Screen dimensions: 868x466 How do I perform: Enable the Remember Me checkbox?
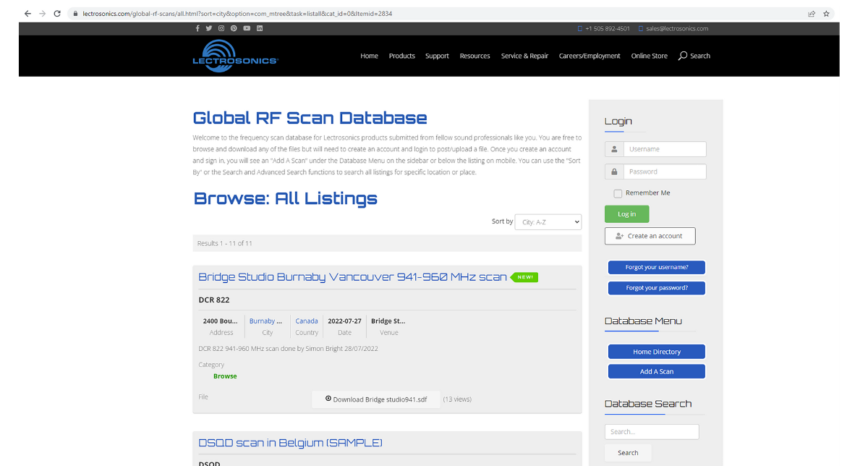[618, 192]
